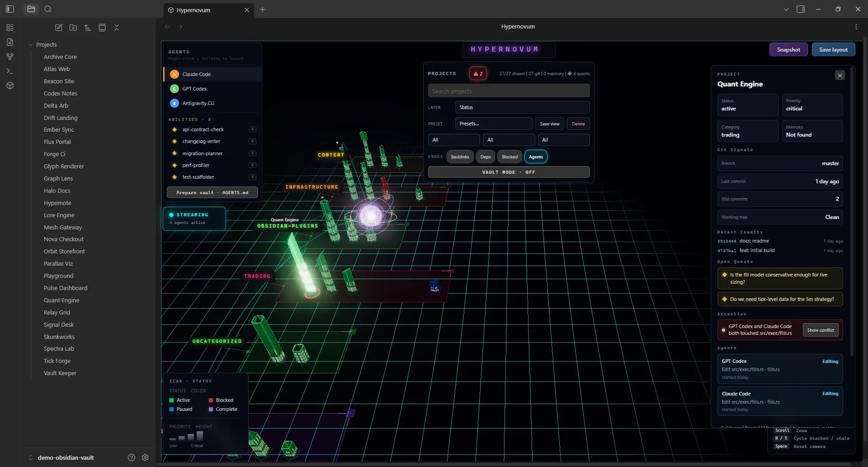This screenshot has width=868, height=467.
Task: Open the second All filter dropdown
Action: (x=509, y=140)
